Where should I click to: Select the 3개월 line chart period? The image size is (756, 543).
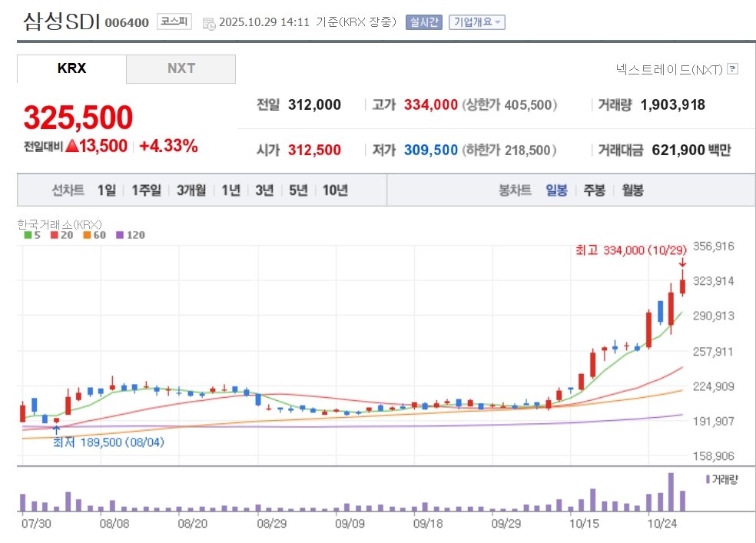click(191, 190)
